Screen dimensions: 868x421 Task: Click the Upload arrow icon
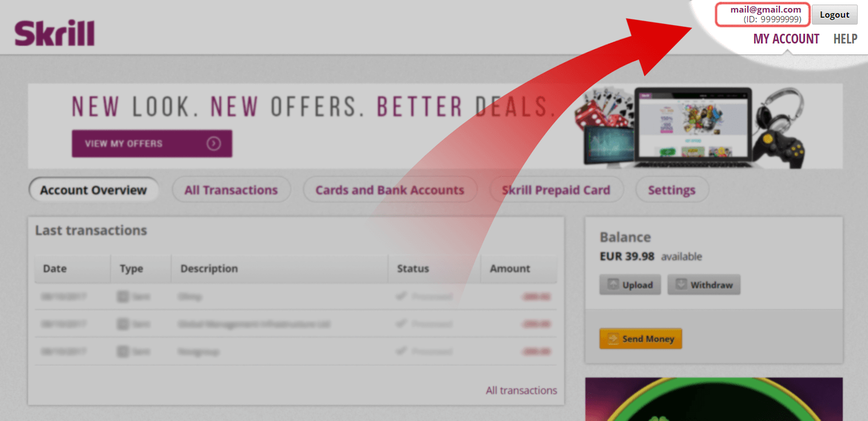click(x=613, y=285)
